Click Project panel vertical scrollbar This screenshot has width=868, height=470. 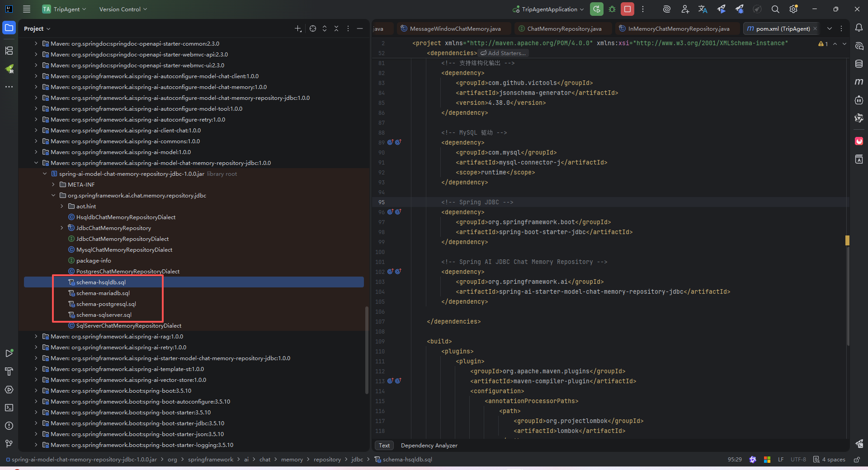pos(367,350)
